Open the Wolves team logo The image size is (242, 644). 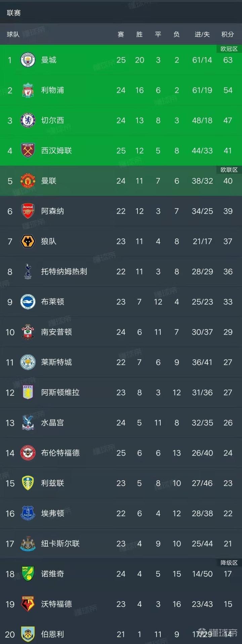click(28, 242)
